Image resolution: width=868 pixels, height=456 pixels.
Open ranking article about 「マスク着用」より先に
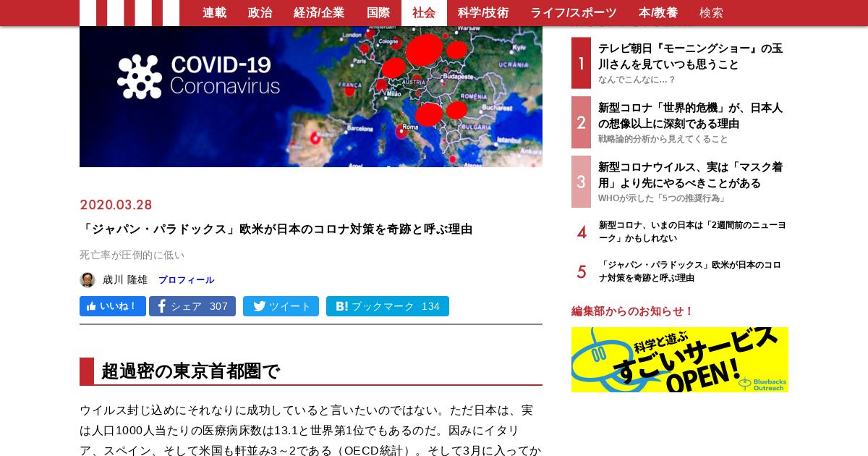coord(690,175)
